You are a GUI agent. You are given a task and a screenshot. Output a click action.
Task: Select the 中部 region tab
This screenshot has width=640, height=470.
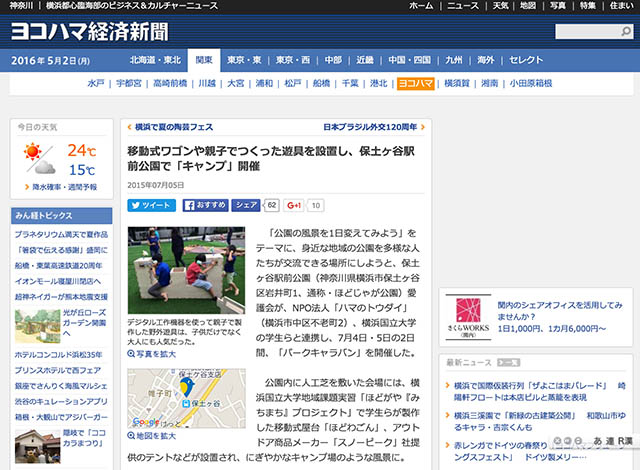pos(333,60)
